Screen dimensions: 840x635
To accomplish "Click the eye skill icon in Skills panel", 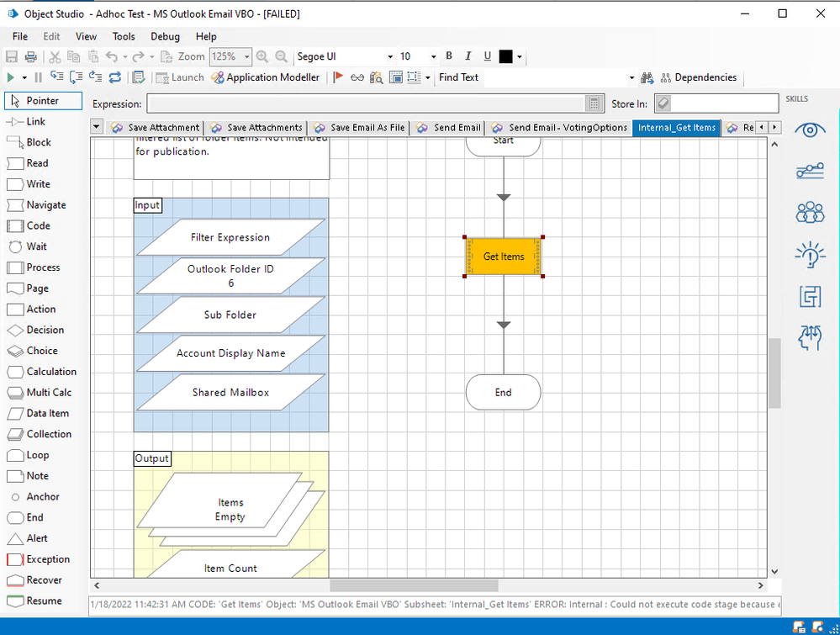I will pos(810,130).
